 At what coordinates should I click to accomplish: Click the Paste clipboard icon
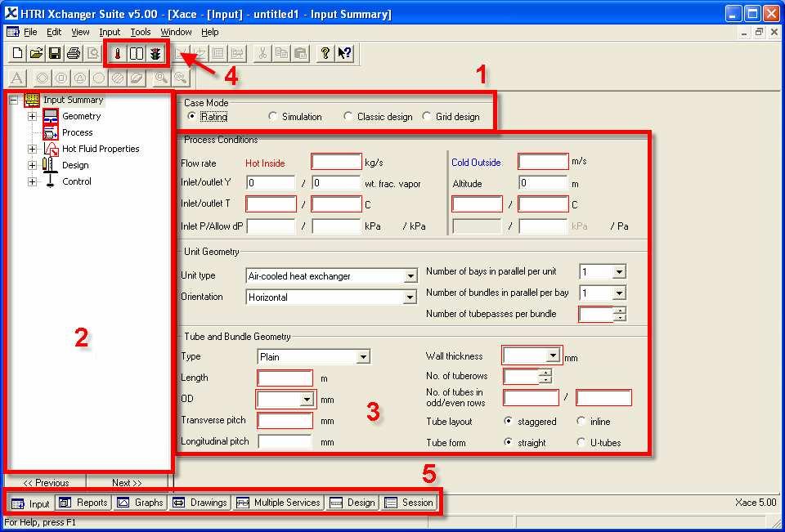300,53
